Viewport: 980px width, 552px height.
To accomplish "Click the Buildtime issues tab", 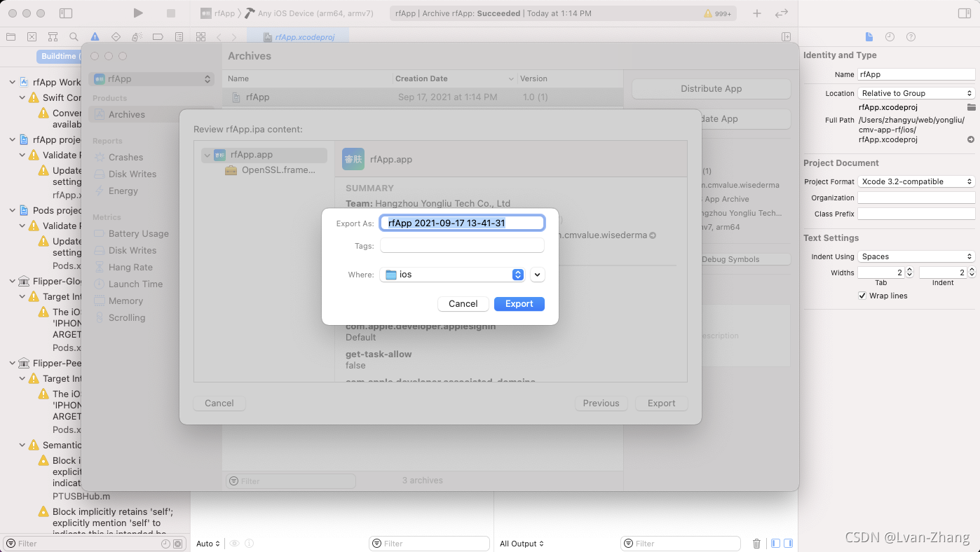I will 60,56.
